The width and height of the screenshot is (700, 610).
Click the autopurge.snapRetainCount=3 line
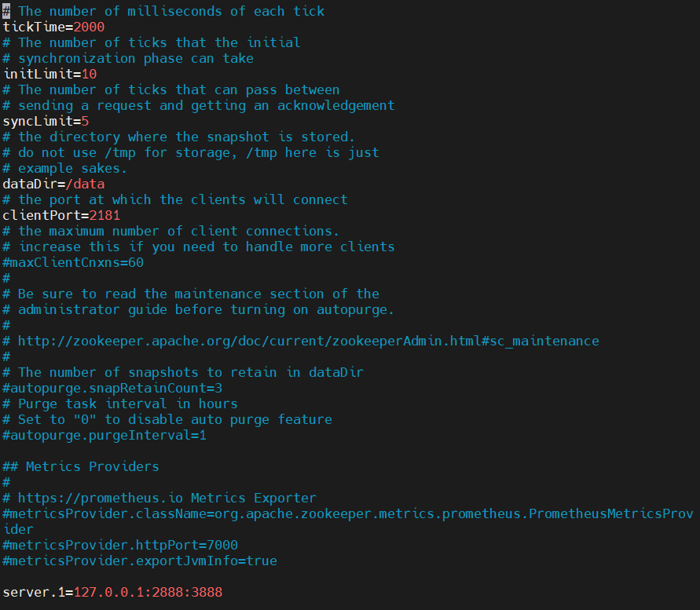tap(112, 389)
